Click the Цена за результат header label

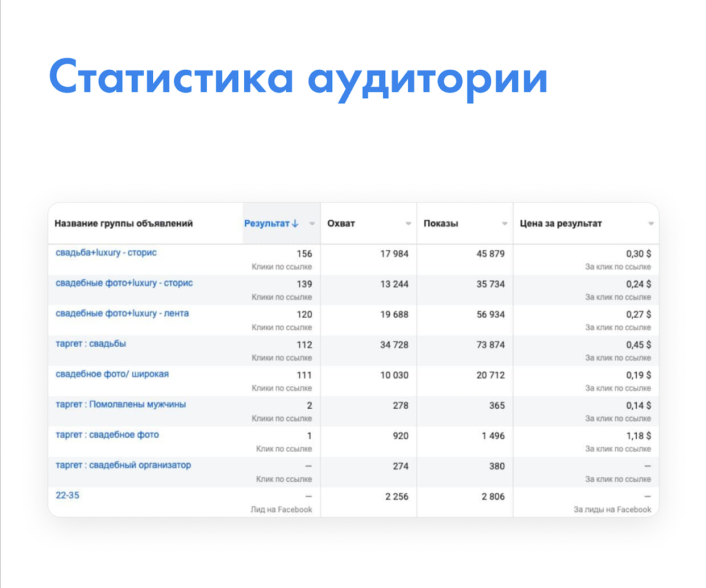(x=561, y=224)
